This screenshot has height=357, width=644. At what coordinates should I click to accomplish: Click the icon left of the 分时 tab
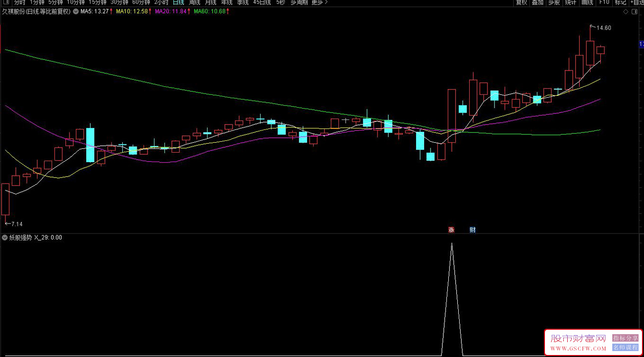click(5, 2)
